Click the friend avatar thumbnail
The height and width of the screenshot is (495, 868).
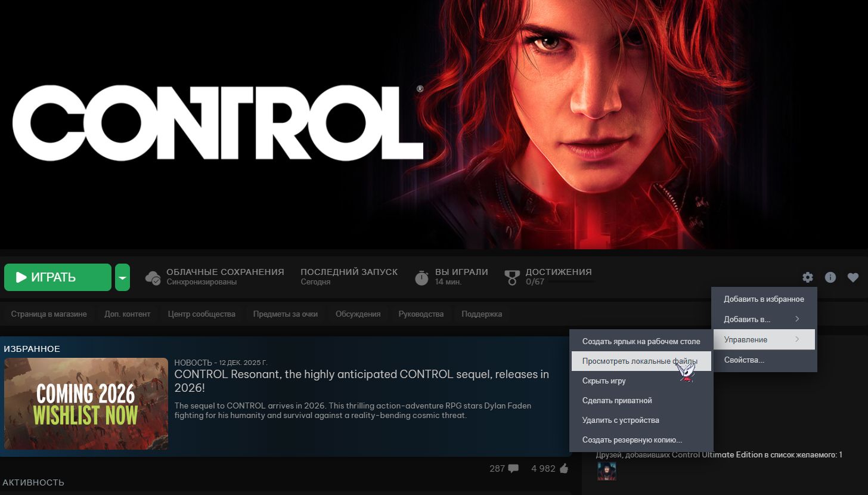tap(607, 471)
